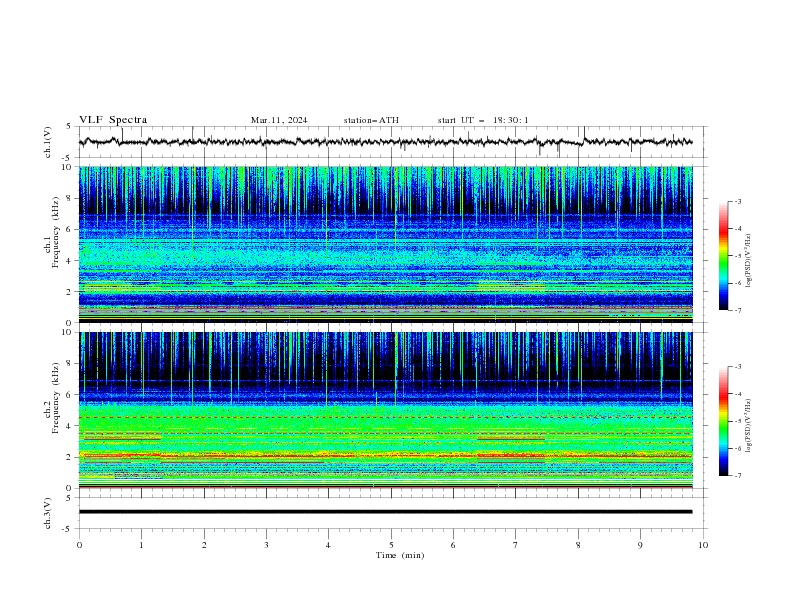Viewport: 792px width, 612px height.
Task: Select the log(PSD)(V²/Hz) label beside ch.2 color bar
Action: (x=749, y=426)
